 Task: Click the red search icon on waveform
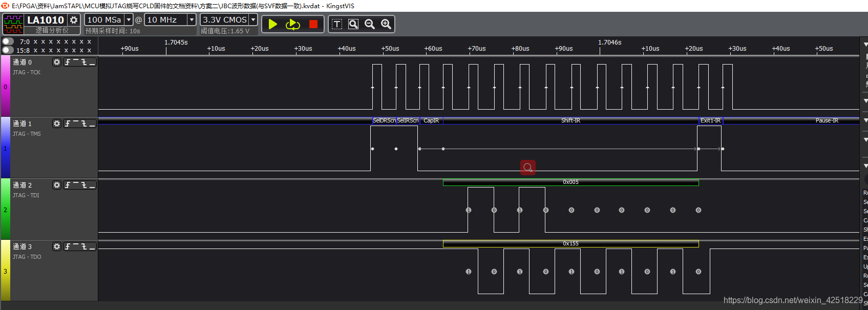tap(528, 168)
